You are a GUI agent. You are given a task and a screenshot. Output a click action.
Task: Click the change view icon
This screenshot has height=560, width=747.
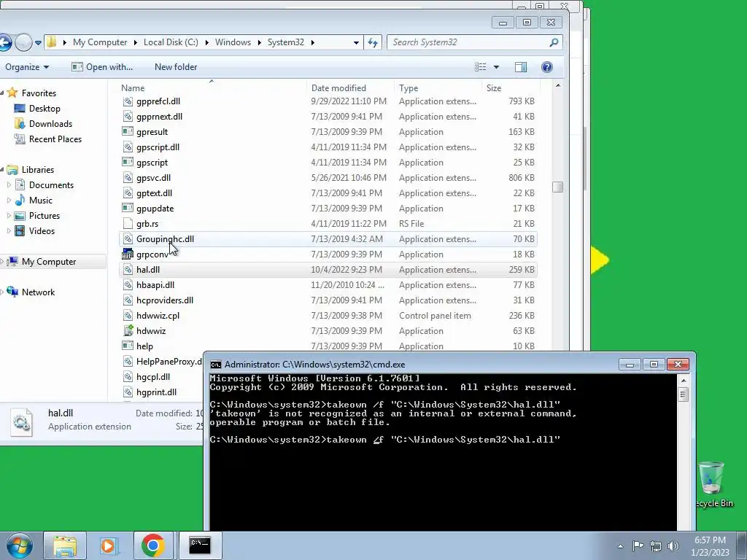coord(480,67)
